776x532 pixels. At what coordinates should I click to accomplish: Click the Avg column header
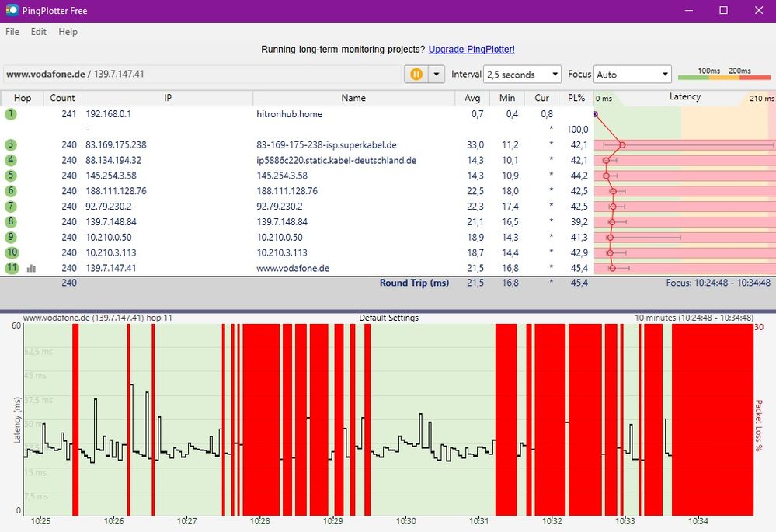[472, 98]
